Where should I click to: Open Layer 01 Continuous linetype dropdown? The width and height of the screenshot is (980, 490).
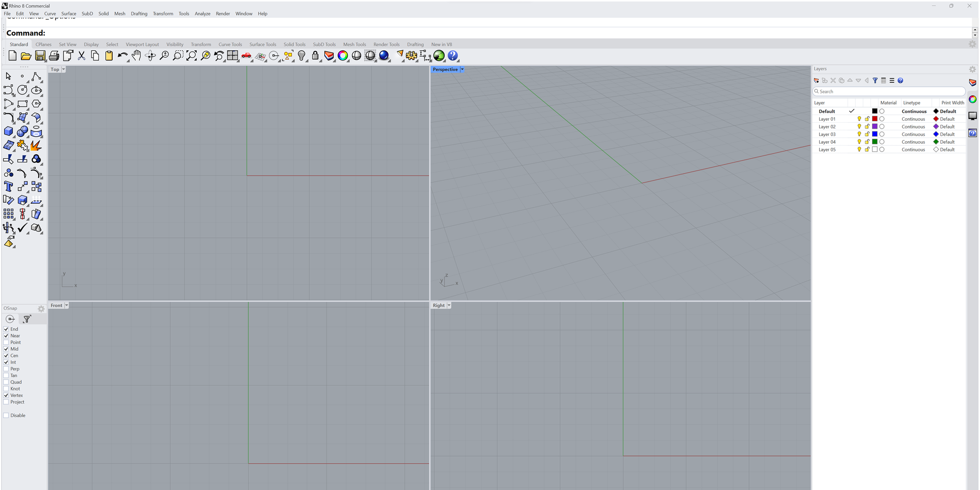point(913,119)
